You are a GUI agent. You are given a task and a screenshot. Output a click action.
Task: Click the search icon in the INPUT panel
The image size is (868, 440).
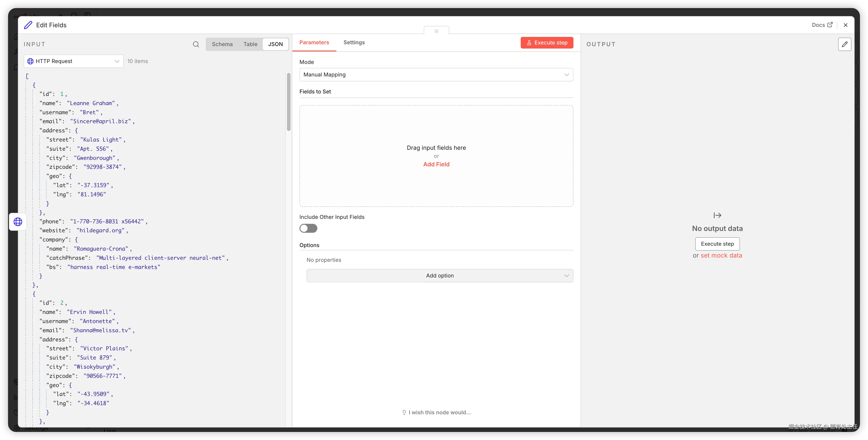[x=196, y=44]
